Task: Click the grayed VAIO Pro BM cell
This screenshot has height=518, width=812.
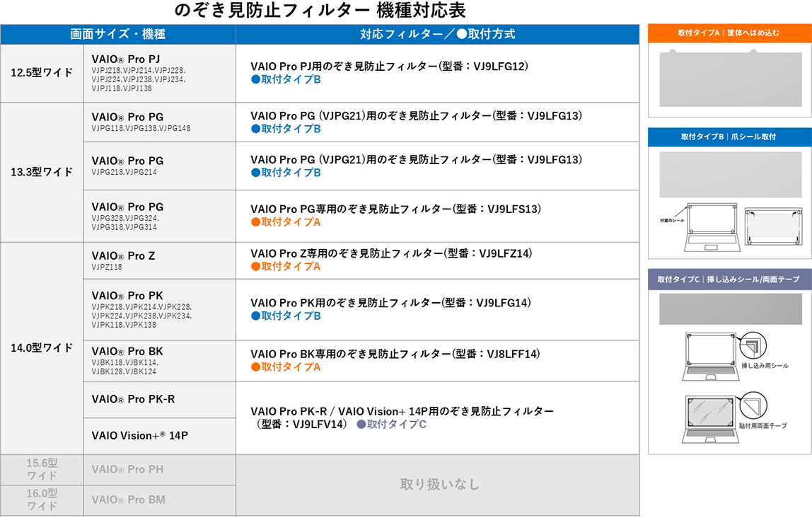Action: click(160, 500)
